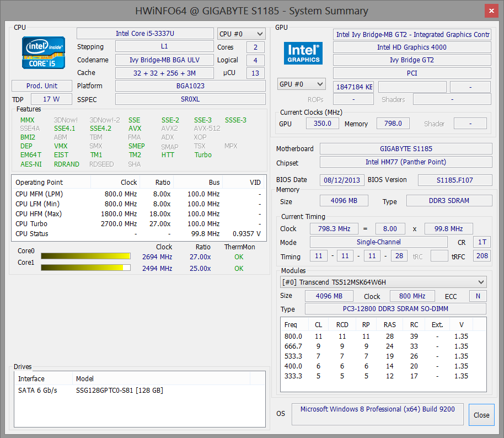Click the BIOS date 08/12/2013 field
The height and width of the screenshot is (438, 504).
tap(342, 180)
